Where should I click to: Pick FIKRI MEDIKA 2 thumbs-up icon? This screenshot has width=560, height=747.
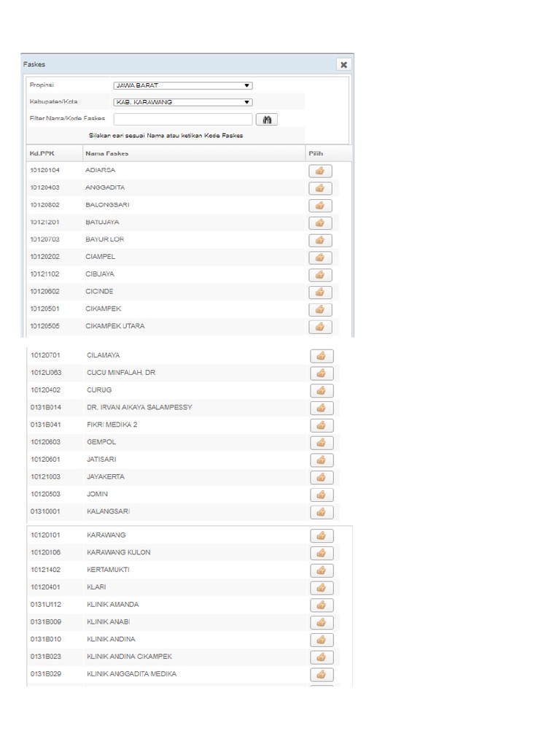(x=322, y=425)
